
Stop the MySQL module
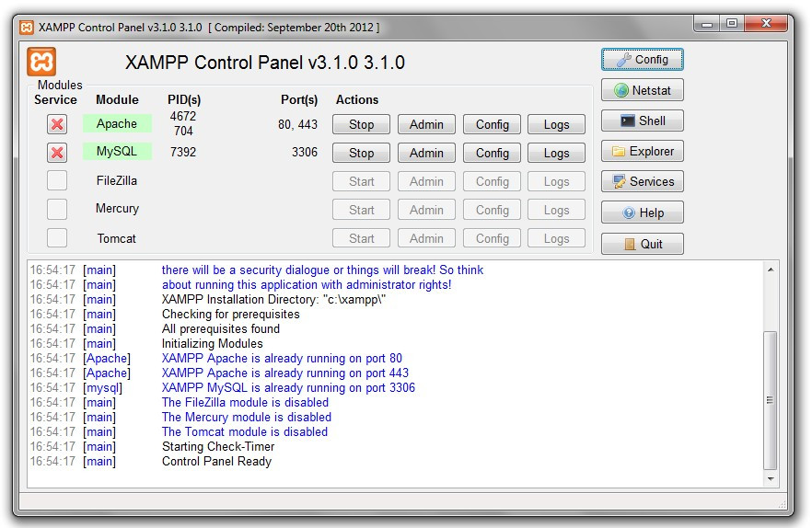click(361, 153)
